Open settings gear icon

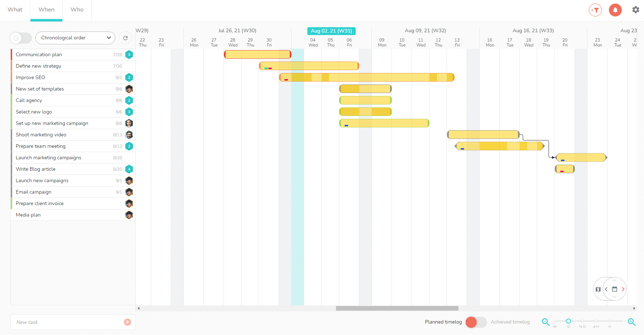636,10
